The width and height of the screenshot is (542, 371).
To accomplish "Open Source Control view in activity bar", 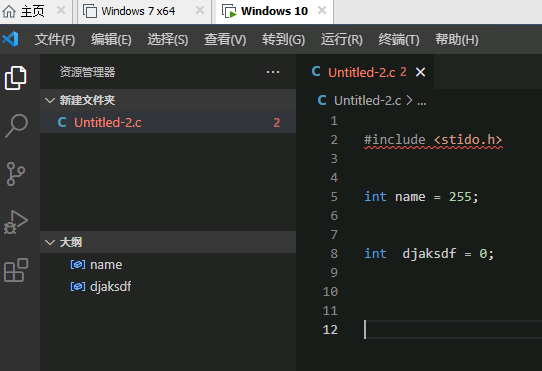I will [x=16, y=174].
